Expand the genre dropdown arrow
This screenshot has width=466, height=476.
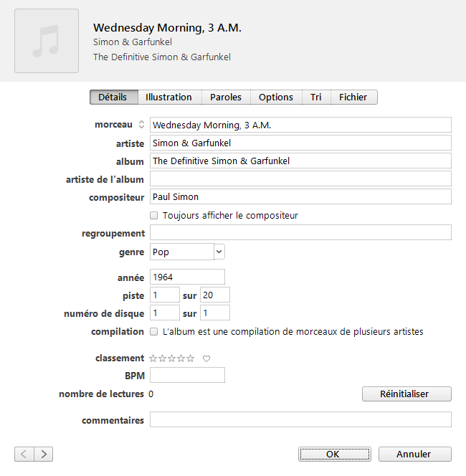(x=219, y=252)
